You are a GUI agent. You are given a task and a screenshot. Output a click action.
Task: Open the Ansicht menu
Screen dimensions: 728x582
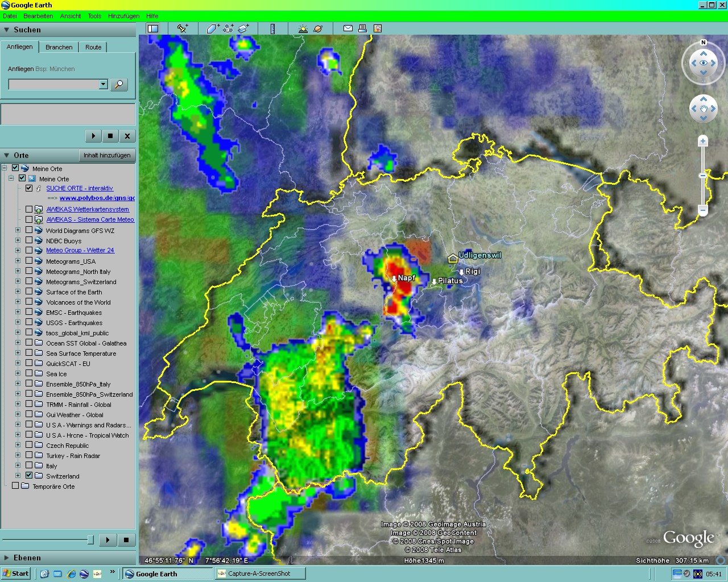click(71, 16)
